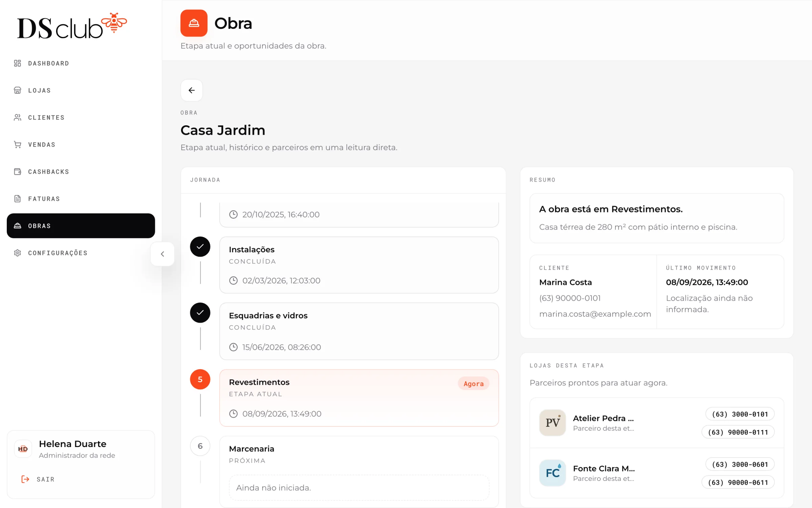
Task: Click clock icon beside 15/06/2026, 08:26:00
Action: pyautogui.click(x=233, y=347)
